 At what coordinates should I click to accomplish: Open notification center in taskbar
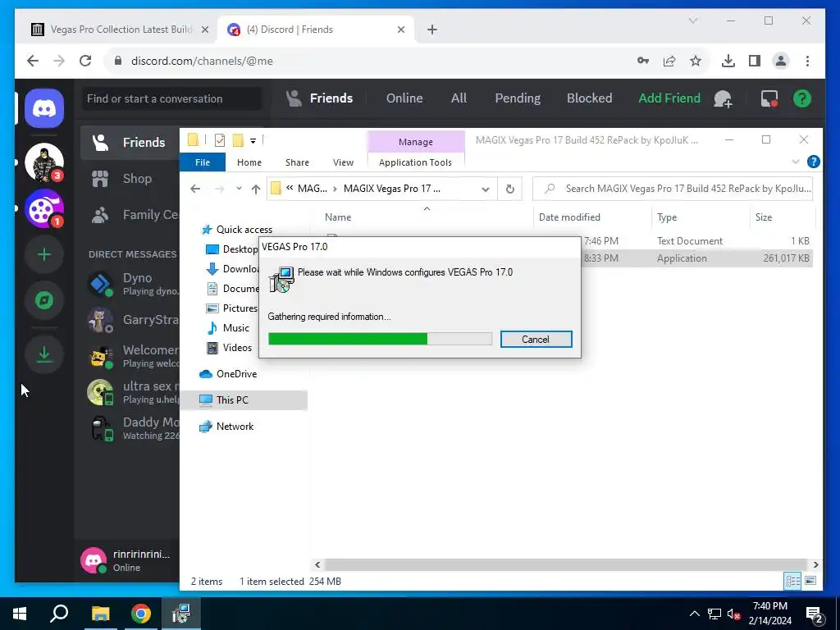tap(815, 614)
